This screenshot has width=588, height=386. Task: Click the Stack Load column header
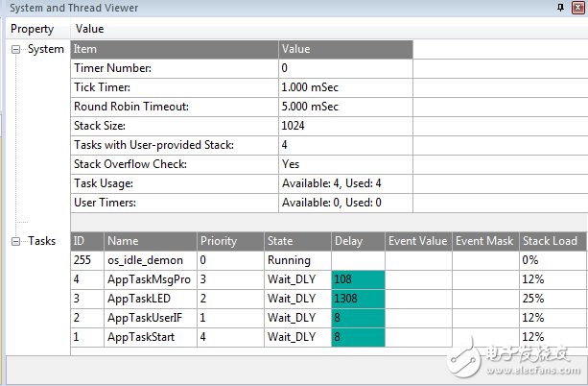click(x=553, y=241)
